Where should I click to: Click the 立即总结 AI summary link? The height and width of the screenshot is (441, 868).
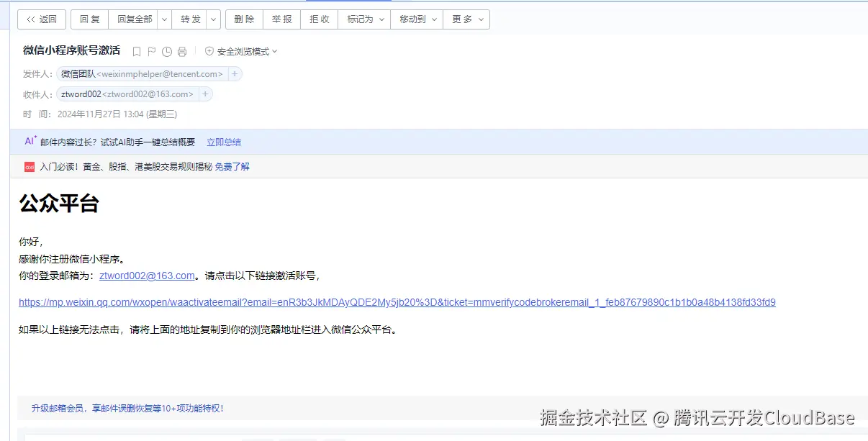tap(224, 142)
